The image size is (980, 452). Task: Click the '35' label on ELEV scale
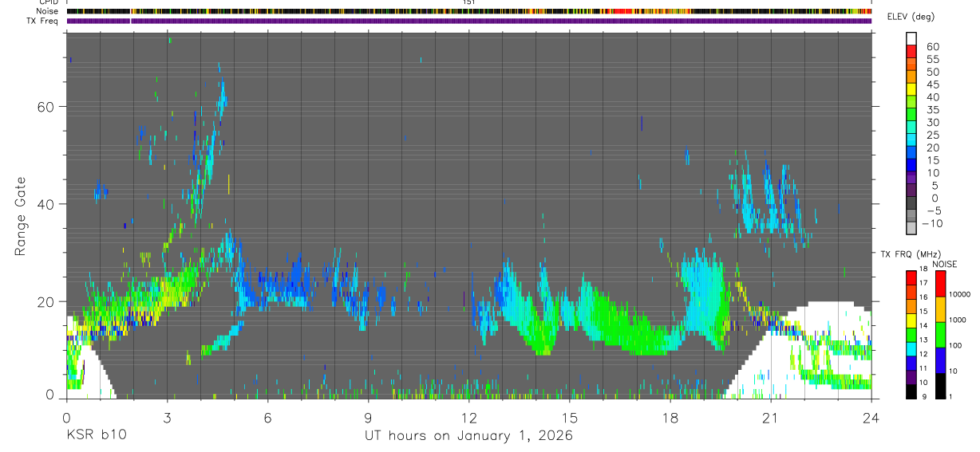932,110
